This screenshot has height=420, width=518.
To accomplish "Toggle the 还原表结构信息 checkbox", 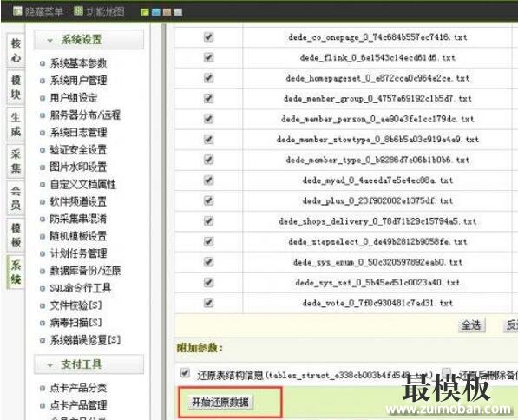I will point(185,373).
